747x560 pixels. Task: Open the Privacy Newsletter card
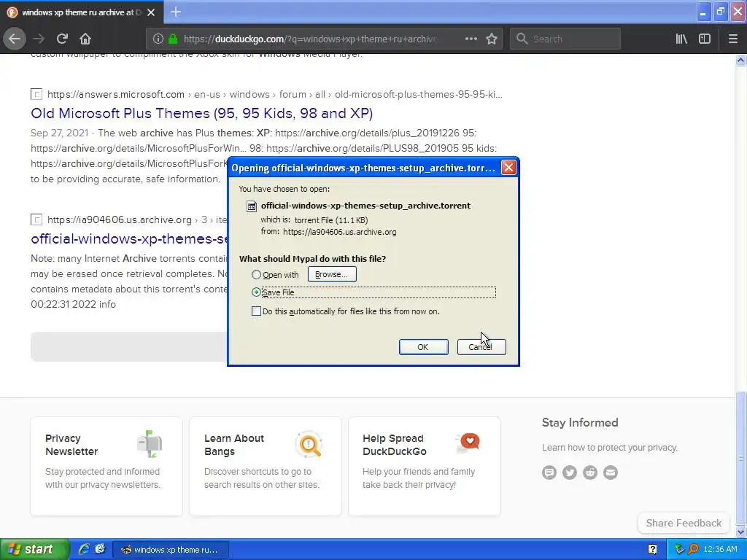coord(107,466)
